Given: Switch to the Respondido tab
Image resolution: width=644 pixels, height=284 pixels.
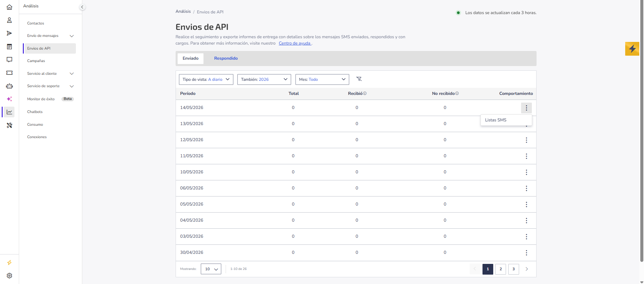Looking at the screenshot, I should coord(226,58).
